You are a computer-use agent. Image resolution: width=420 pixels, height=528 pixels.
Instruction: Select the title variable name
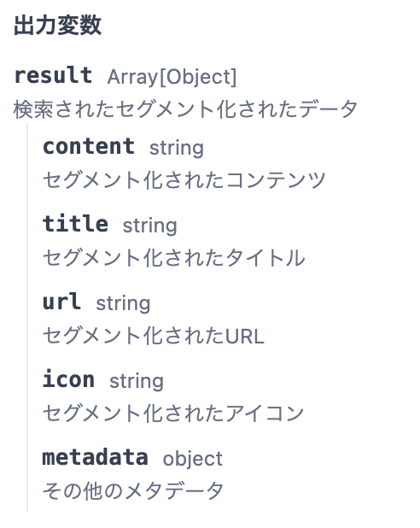(75, 224)
